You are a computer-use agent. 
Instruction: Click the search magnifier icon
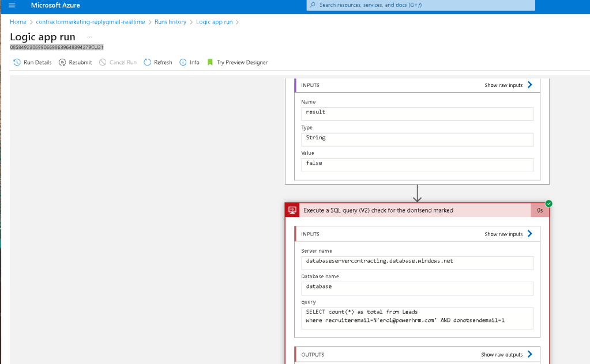(x=313, y=5)
